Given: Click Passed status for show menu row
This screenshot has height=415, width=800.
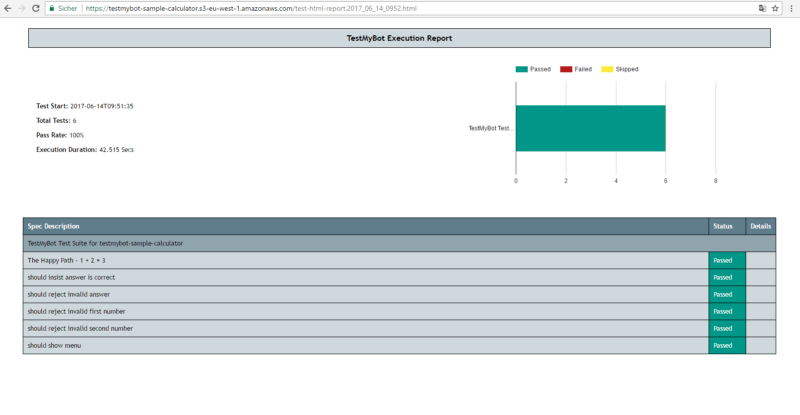Looking at the screenshot, I should [x=727, y=345].
